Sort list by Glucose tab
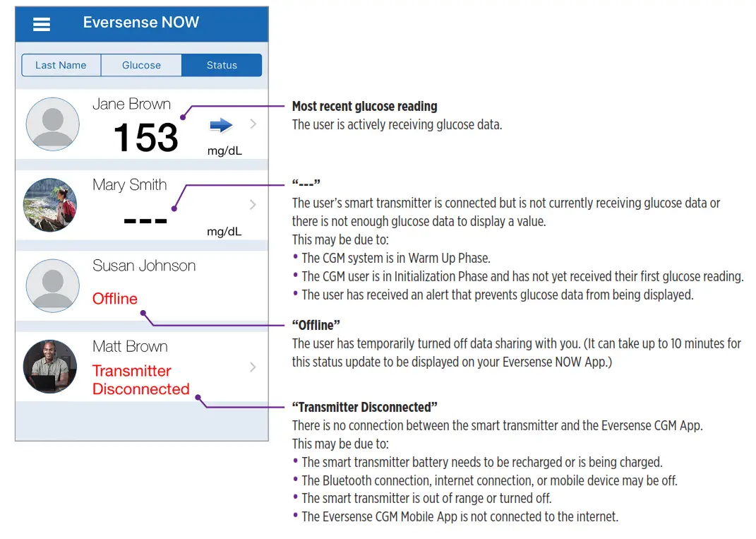Viewport: 756px width, 539px height. tap(141, 65)
